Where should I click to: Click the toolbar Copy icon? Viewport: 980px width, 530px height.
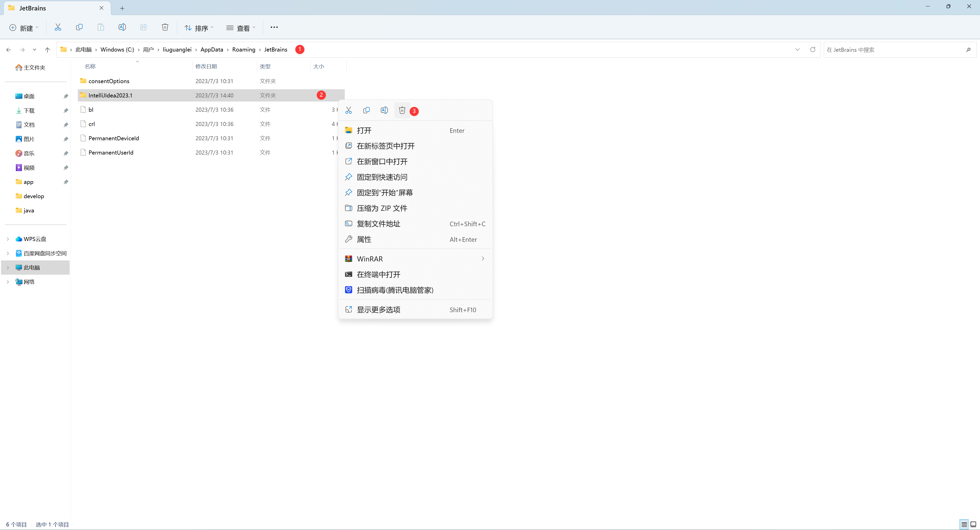click(79, 27)
